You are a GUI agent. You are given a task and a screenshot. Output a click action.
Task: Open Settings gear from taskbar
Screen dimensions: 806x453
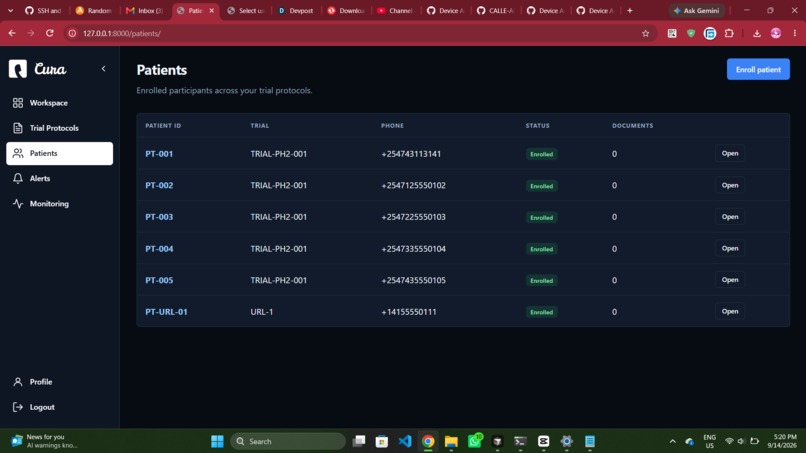coord(566,441)
